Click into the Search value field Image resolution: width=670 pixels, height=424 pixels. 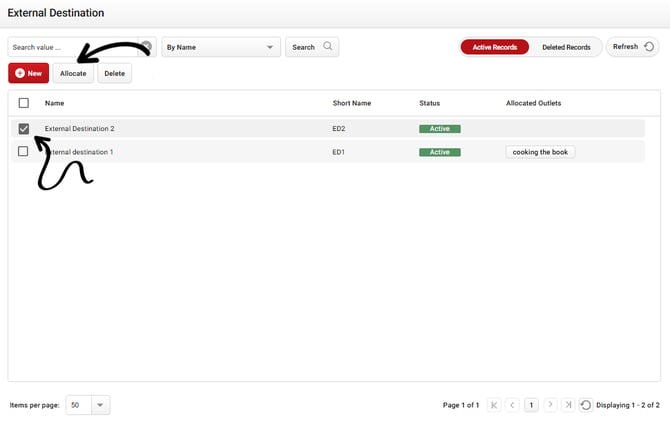point(72,47)
